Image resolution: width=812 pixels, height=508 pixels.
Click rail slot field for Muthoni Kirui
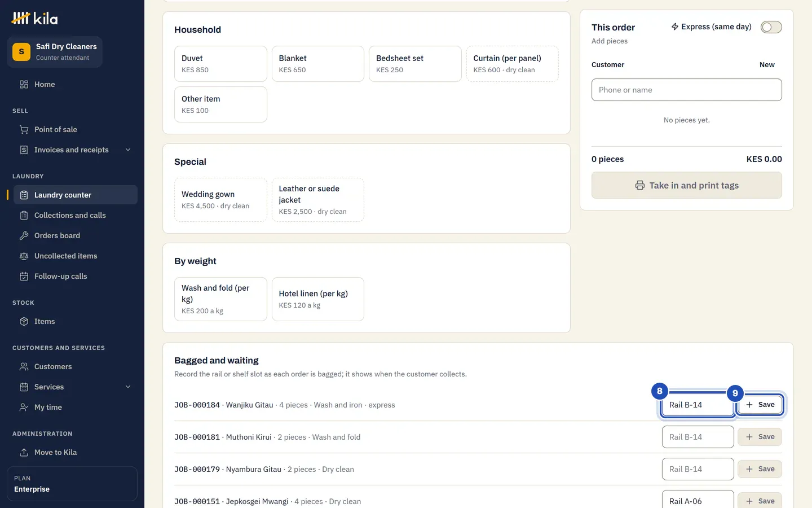698,437
